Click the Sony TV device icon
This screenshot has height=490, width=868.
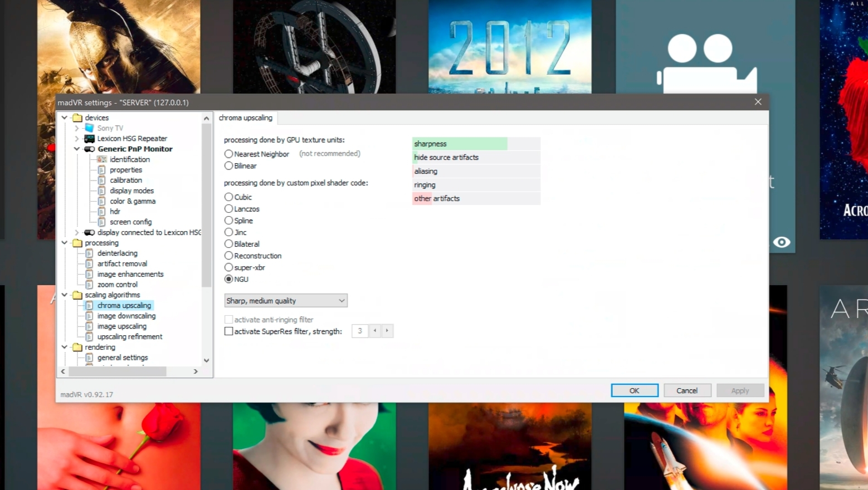(x=89, y=128)
